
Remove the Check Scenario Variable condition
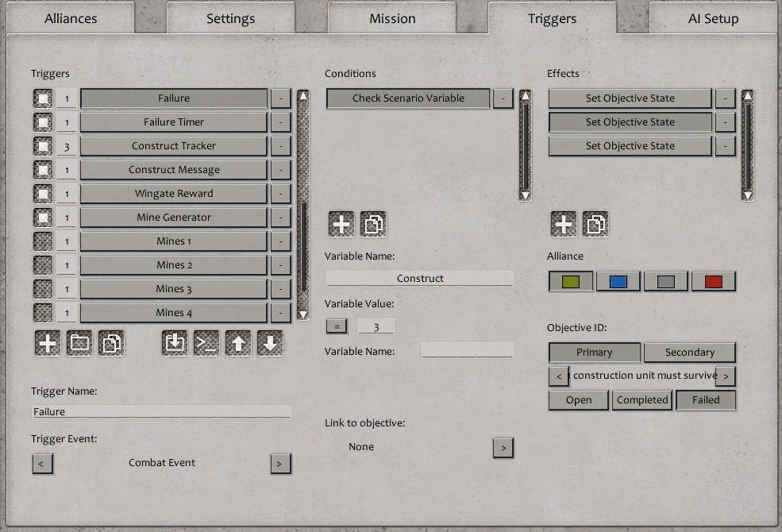coord(503,98)
